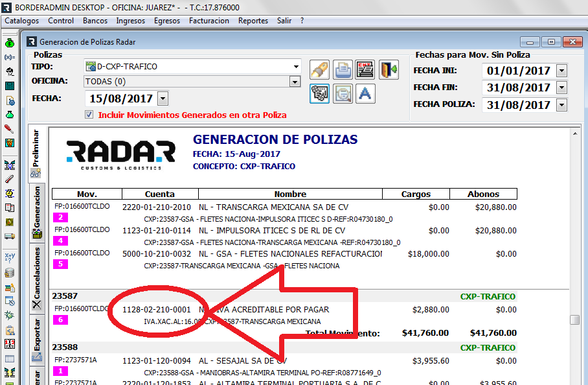Click the red 12 calendar sidebar icon
588x385 pixels.
pyautogui.click(x=9, y=344)
